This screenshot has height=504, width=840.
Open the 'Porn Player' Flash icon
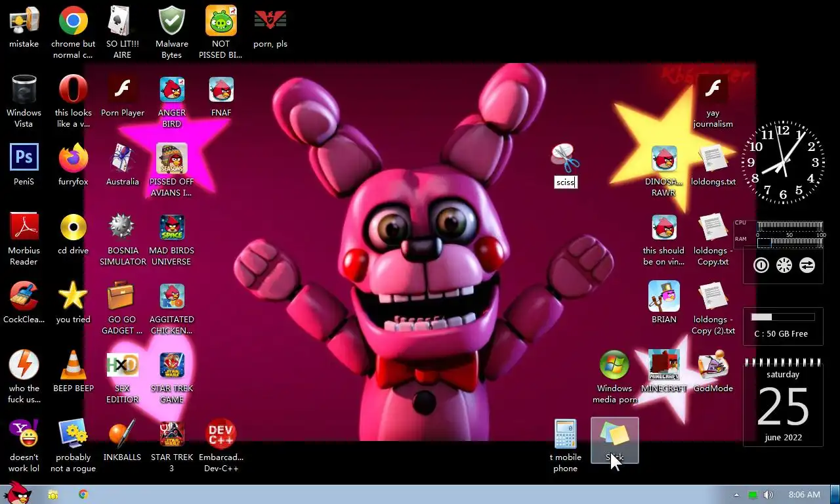click(x=123, y=90)
